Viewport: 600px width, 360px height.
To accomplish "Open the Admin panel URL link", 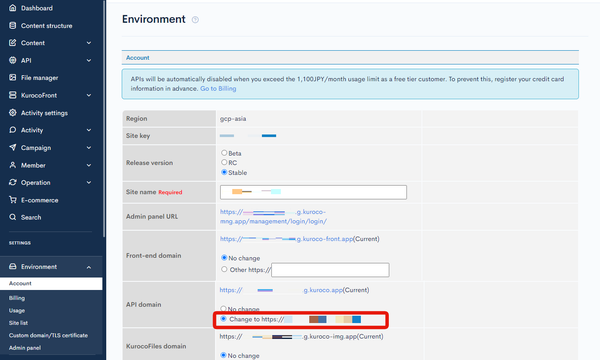I will (273, 217).
